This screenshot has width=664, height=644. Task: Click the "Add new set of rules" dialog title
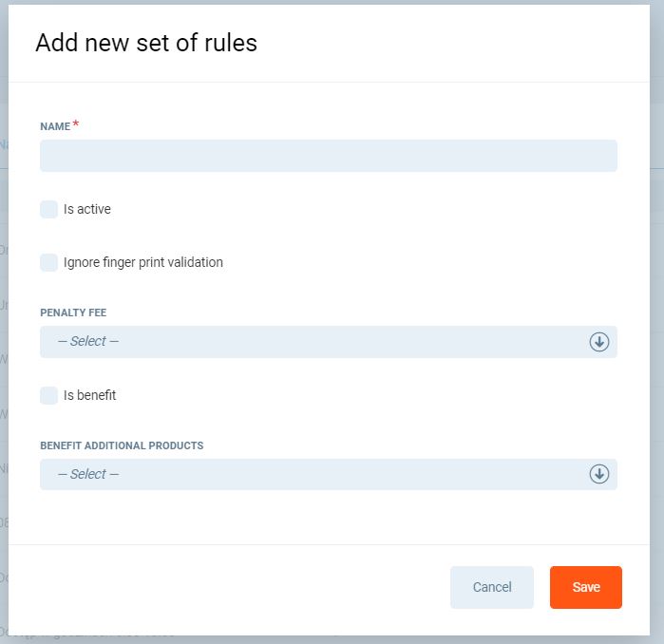click(146, 43)
